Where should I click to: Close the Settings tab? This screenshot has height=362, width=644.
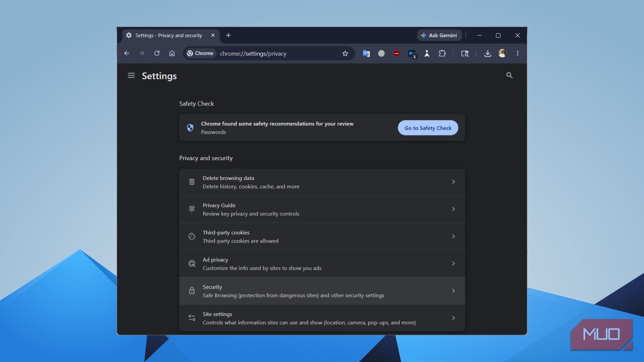tap(213, 35)
